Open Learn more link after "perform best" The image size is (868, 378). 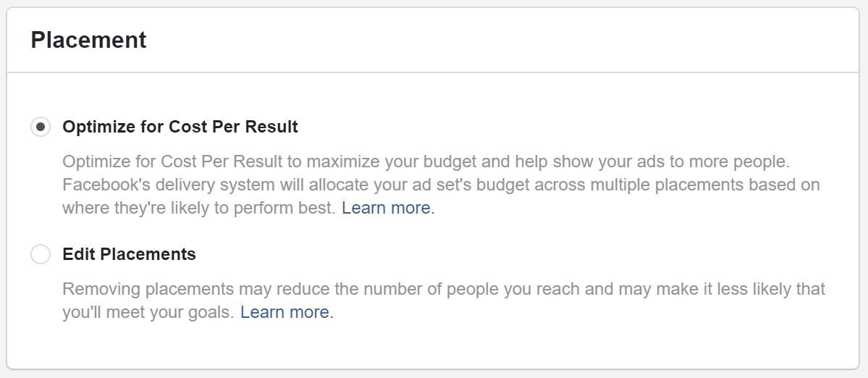point(387,209)
